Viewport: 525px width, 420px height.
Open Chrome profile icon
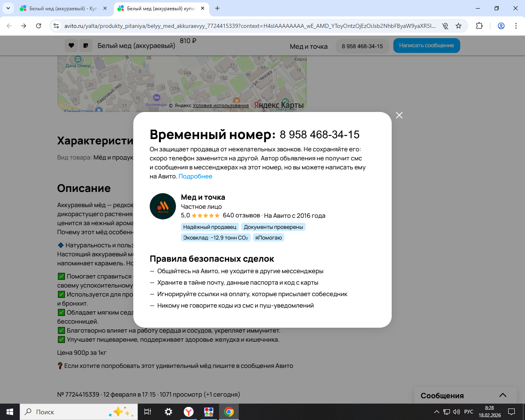501,26
